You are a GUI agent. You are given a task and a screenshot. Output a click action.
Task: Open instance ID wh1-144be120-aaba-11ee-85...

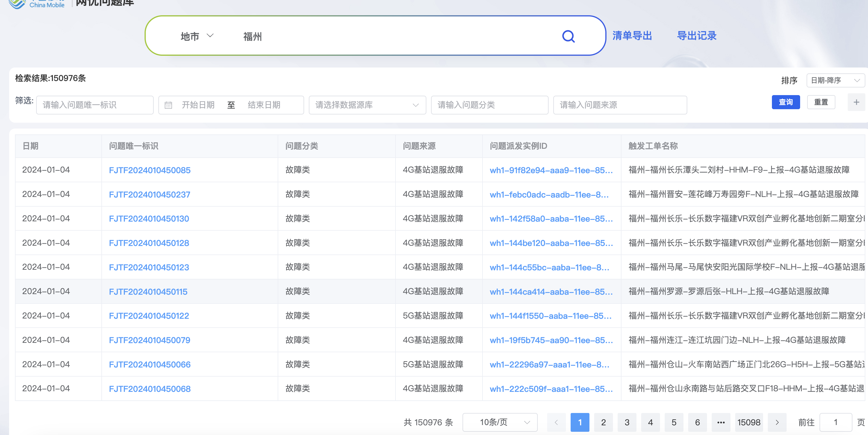[x=551, y=243]
